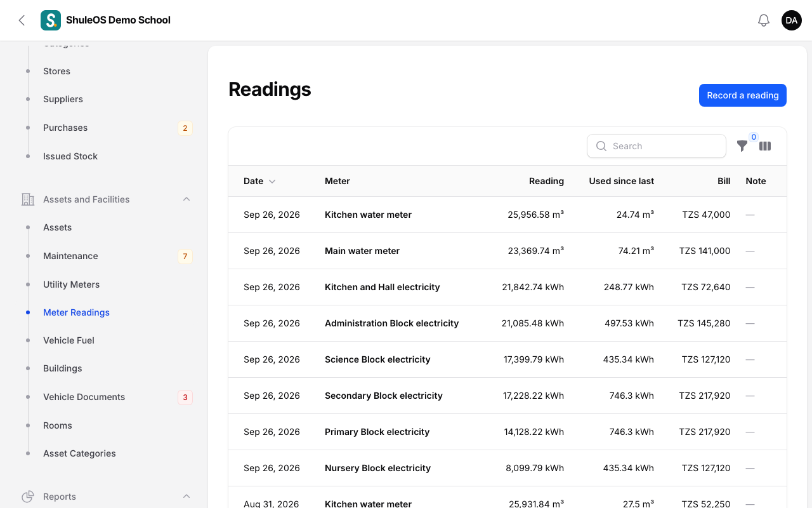Click Kitchen and Hall electricity meter name
This screenshot has height=508, width=812.
point(382,287)
